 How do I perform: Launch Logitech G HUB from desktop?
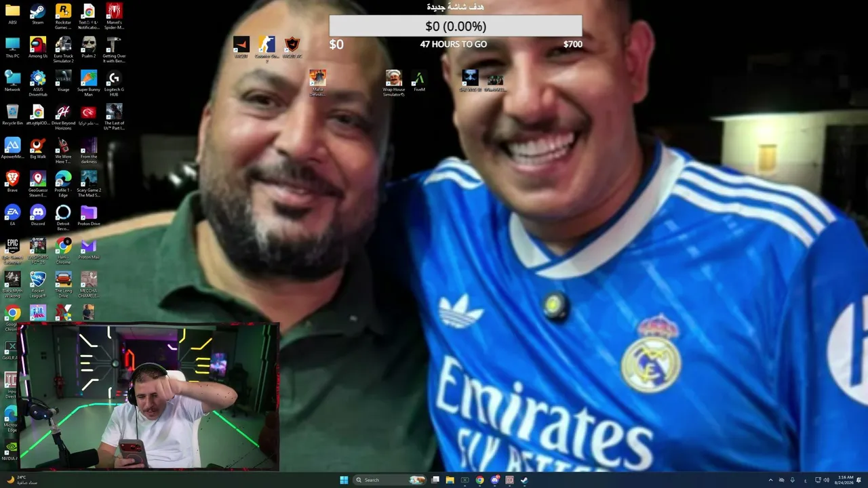pos(114,83)
